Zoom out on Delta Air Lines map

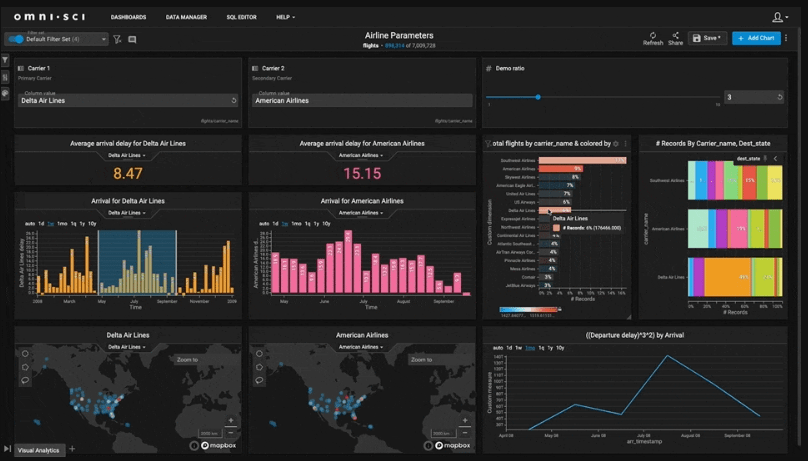231,432
